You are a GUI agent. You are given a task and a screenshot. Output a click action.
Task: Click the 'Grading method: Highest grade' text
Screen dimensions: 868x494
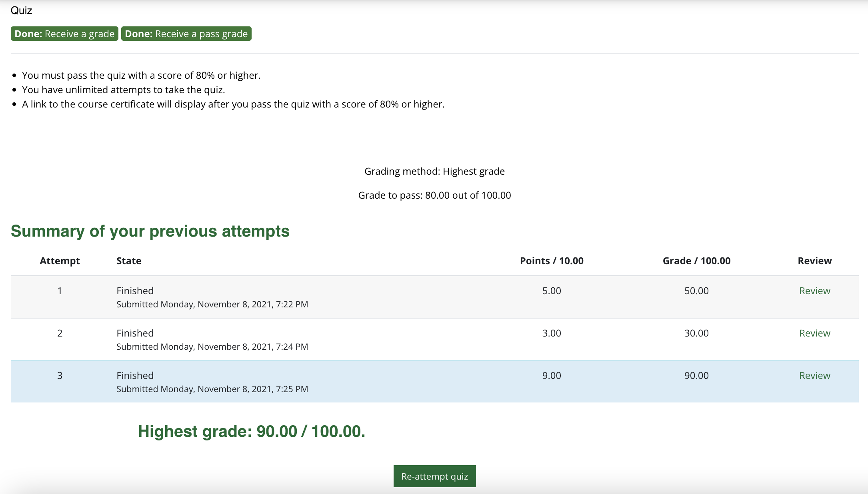point(434,171)
